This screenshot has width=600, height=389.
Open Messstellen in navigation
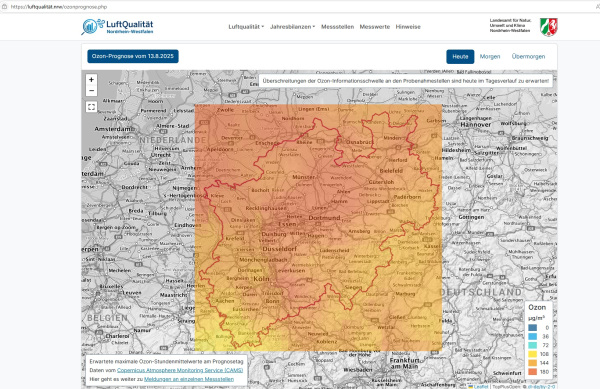coord(338,27)
